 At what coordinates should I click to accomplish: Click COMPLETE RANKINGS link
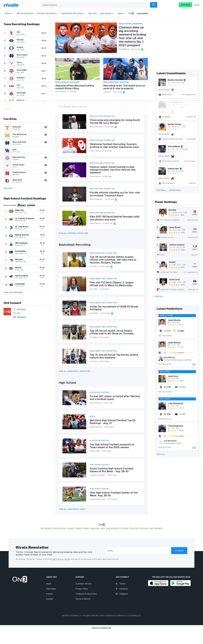click(x=13, y=293)
